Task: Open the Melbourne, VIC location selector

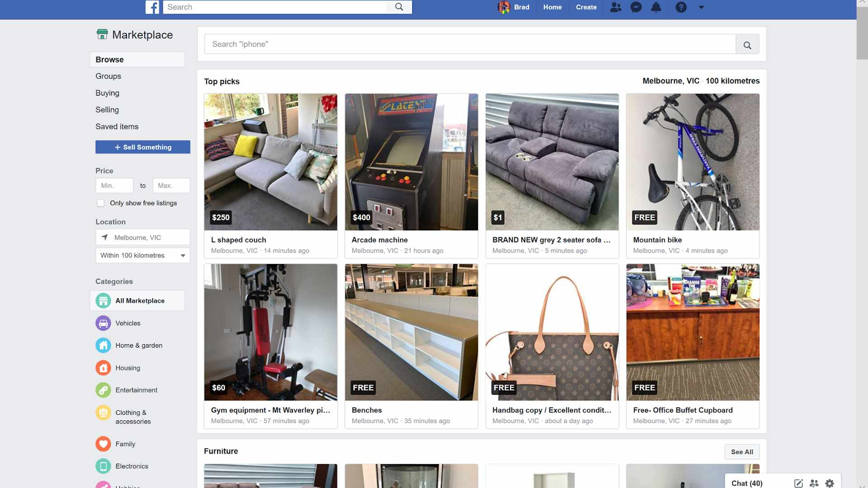Action: [x=143, y=237]
